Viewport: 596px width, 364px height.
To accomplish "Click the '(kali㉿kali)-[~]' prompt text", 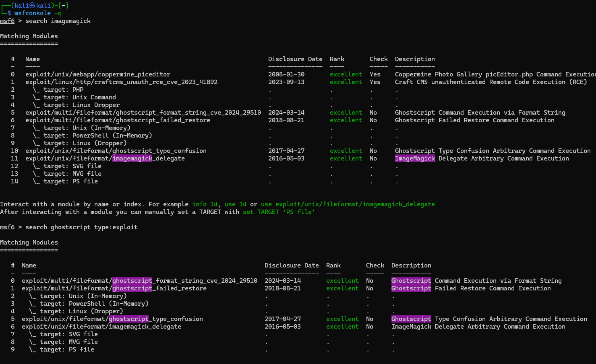I will pyautogui.click(x=39, y=6).
